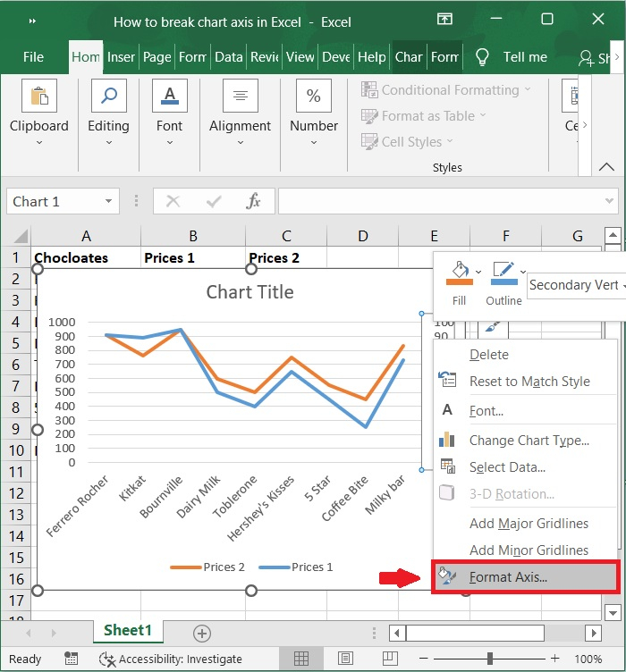Click the Cancel X formula bar icon
Viewport: 626px width, 672px height.
(x=173, y=201)
